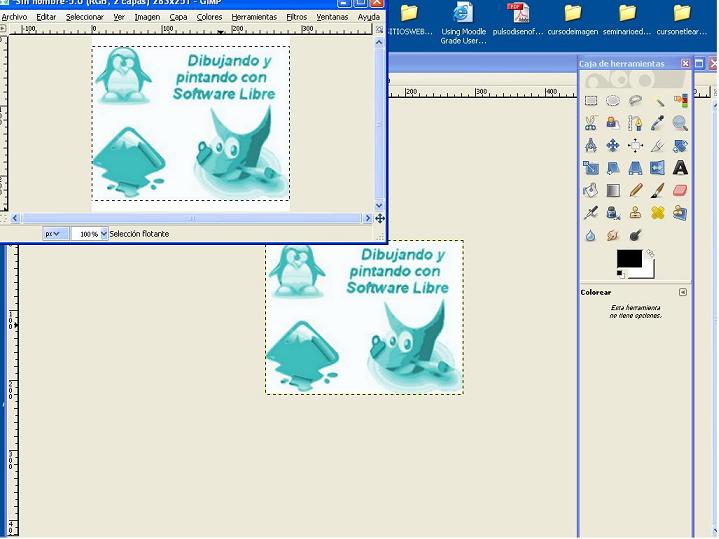Select the Crop tool
Viewport: 719px width, 539px height.
[x=658, y=145]
